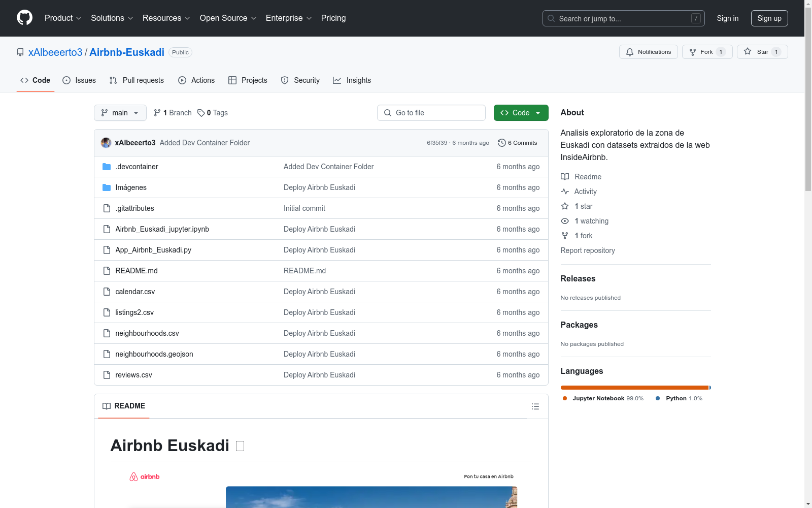Click the Airbnb_Euskadi_jupyter.ipynb file icon

(107, 229)
